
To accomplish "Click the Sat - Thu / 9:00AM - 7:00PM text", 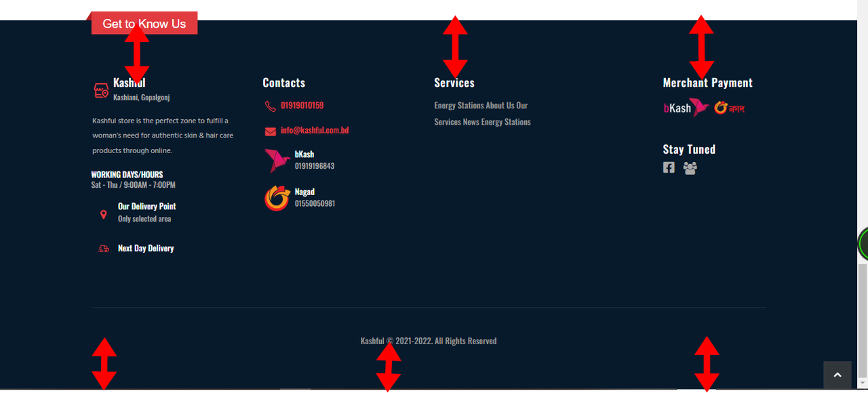I will point(133,185).
